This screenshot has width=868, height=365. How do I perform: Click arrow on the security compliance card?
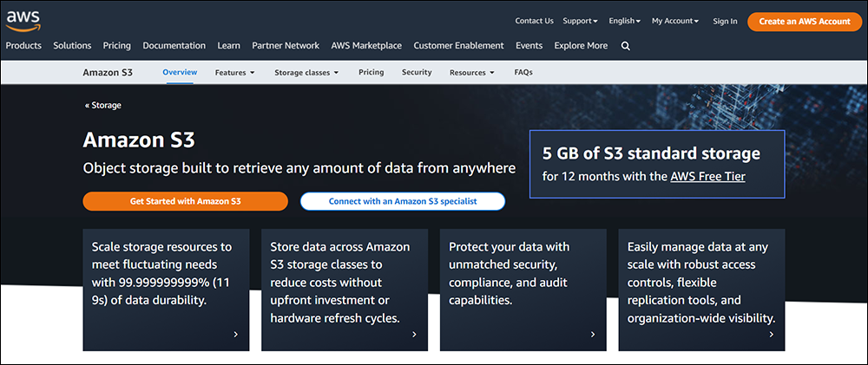click(x=592, y=334)
